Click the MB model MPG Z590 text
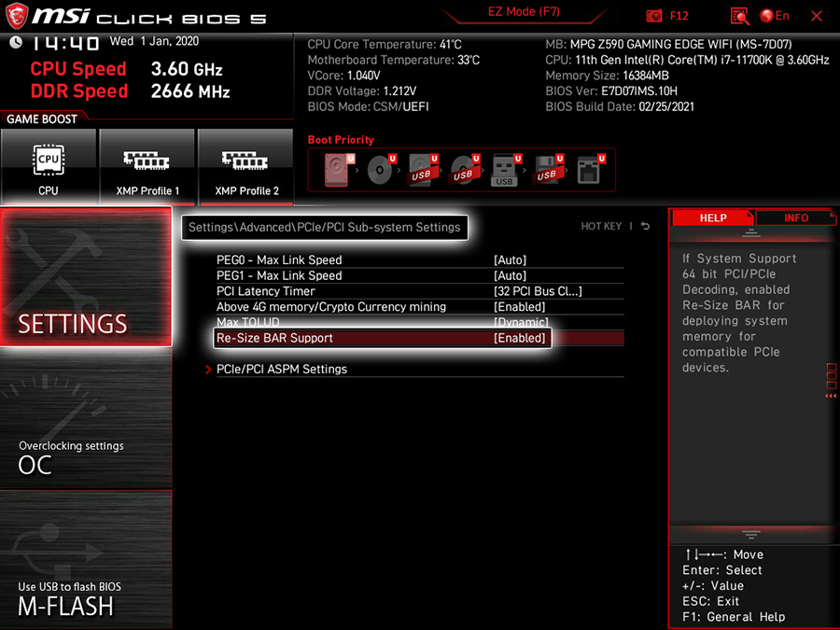The height and width of the screenshot is (630, 840). click(x=668, y=45)
